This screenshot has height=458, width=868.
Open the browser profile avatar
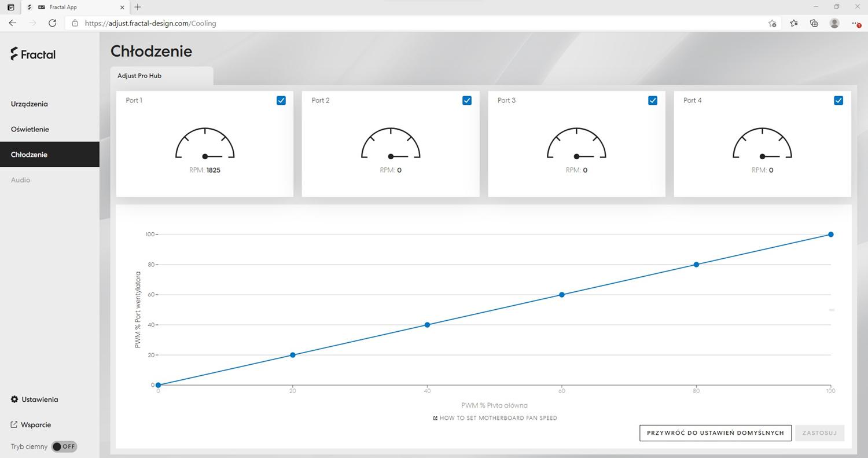834,23
